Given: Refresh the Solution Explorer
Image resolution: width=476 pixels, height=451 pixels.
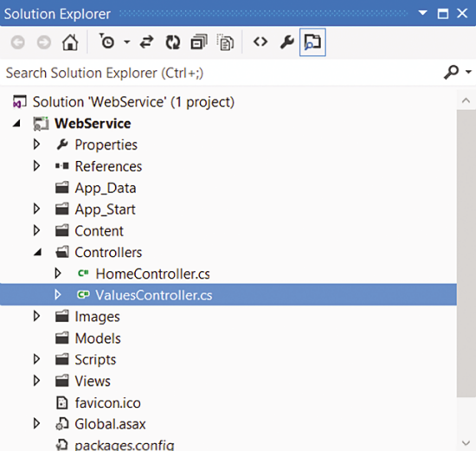Looking at the screenshot, I should coord(173,42).
